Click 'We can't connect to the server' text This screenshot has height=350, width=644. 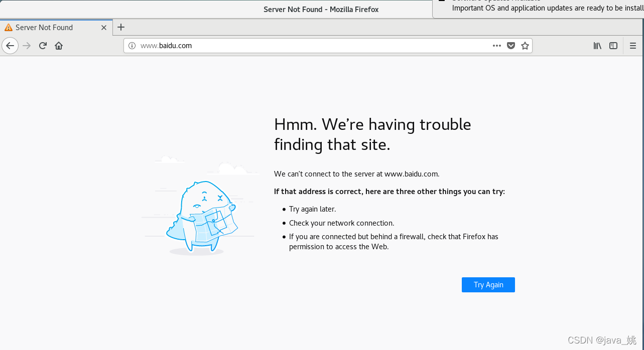click(357, 174)
